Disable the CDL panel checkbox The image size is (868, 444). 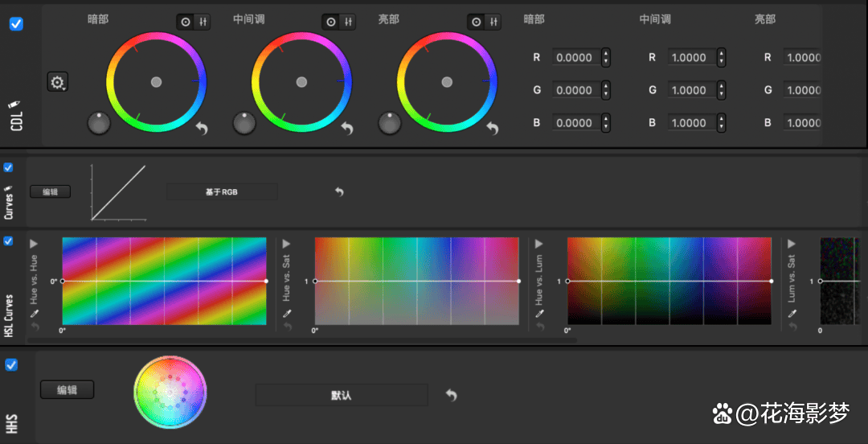click(16, 24)
